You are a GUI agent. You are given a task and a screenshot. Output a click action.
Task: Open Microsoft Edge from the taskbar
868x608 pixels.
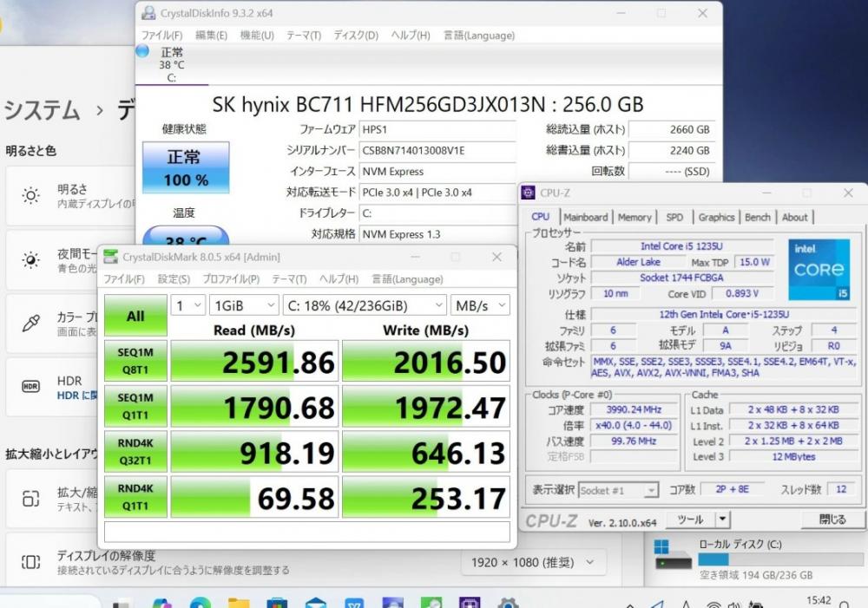click(x=201, y=603)
